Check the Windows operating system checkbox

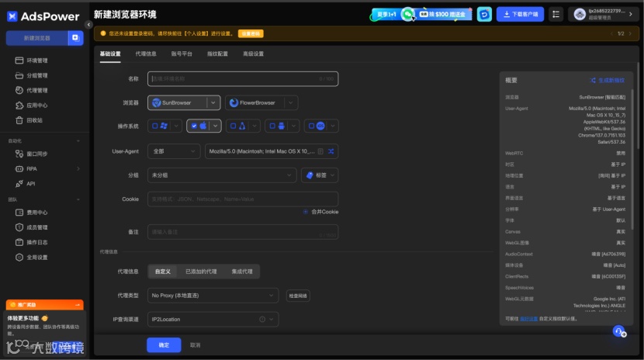pos(155,126)
